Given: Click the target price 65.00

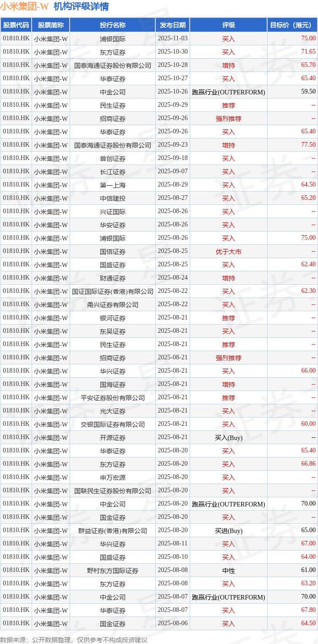Looking at the screenshot, I should (x=308, y=530).
